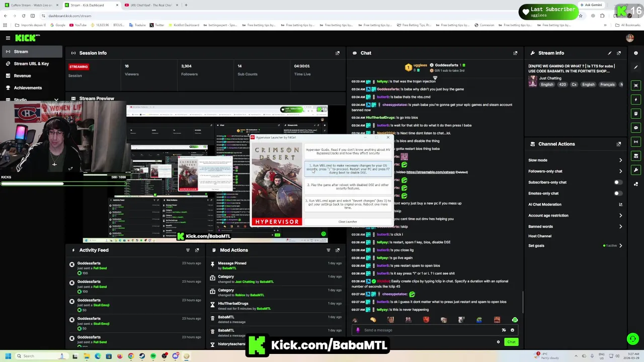
Task: Open AI Chat Moderation row
Action: 576,205
